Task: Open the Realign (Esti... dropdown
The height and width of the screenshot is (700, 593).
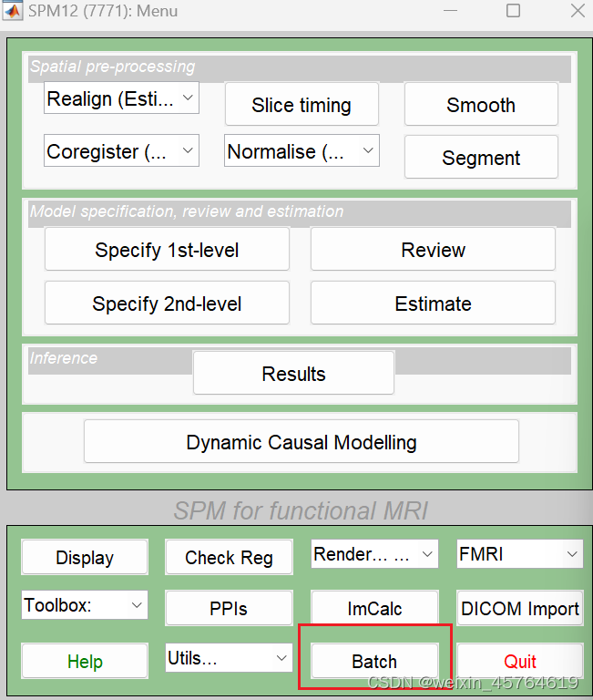Action: coord(121,98)
